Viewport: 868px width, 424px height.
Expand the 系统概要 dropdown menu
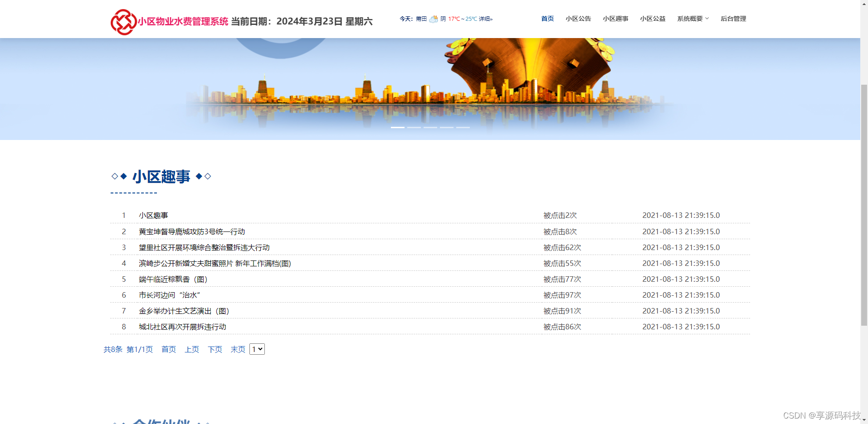[692, 19]
